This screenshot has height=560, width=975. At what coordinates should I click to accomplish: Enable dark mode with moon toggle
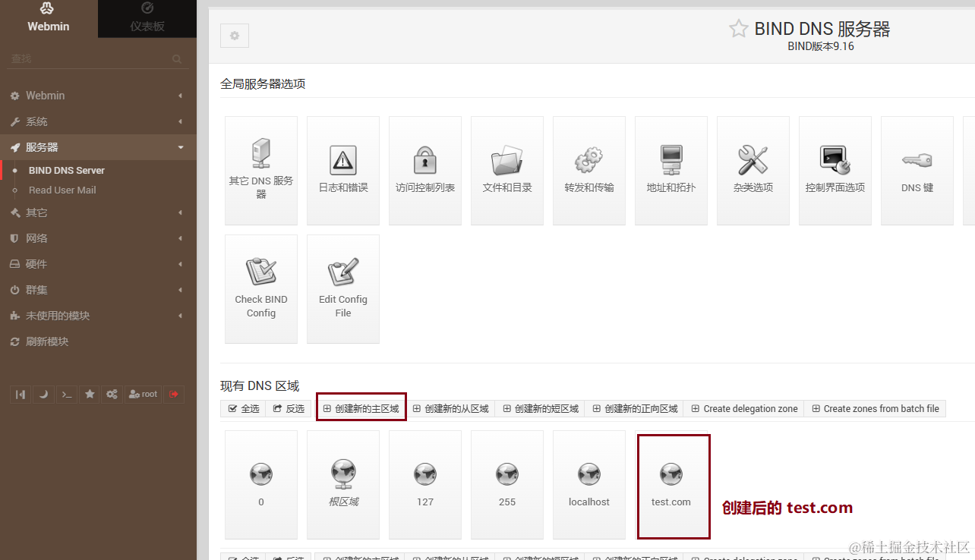point(43,394)
